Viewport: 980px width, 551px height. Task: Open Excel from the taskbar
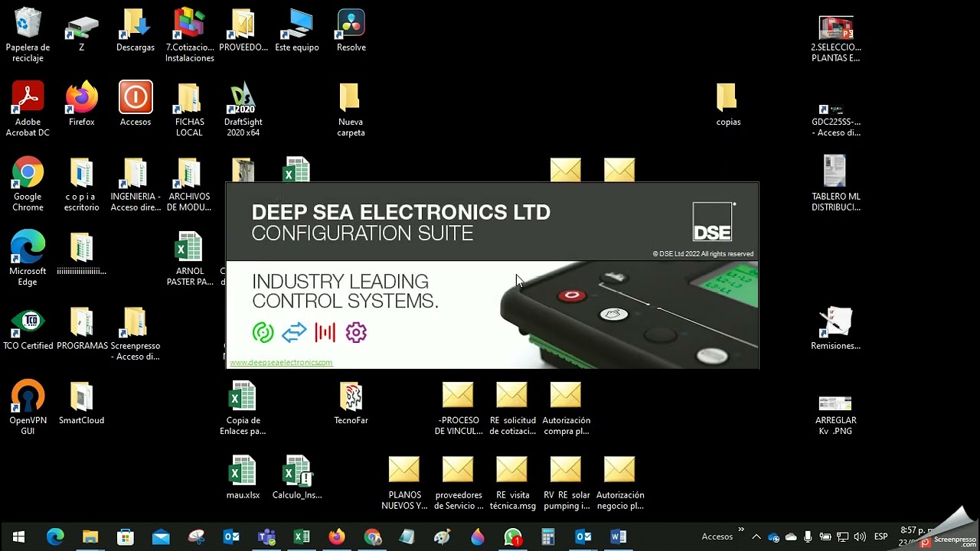tap(302, 536)
